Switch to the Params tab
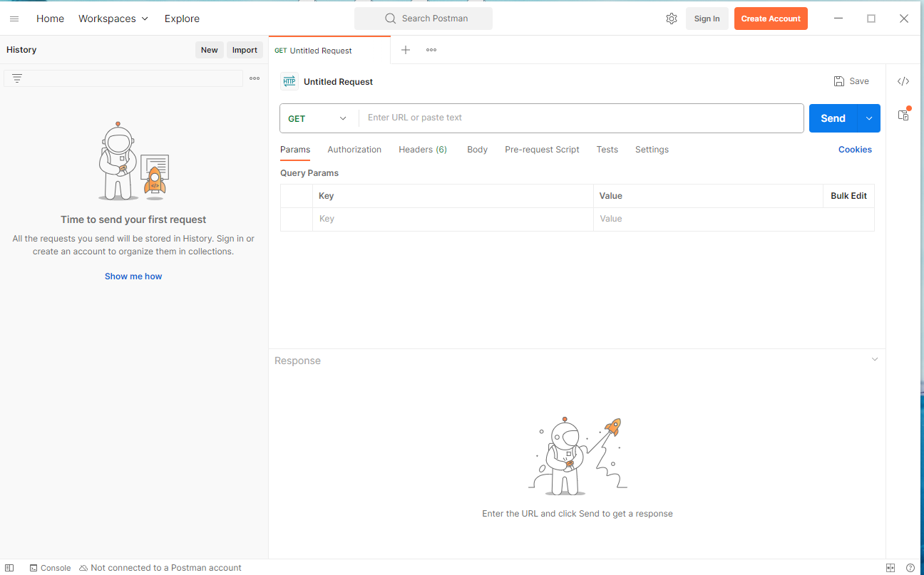Image resolution: width=924 pixels, height=575 pixels. coord(295,150)
